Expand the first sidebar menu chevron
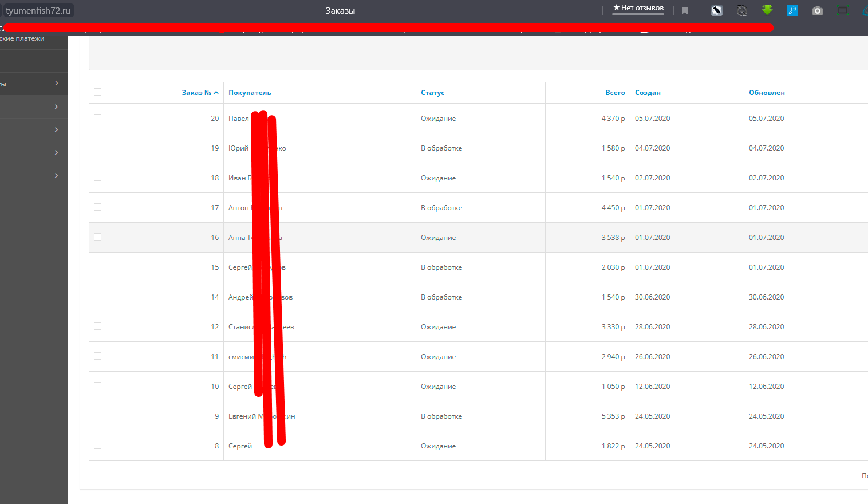The height and width of the screenshot is (504, 868). pos(56,84)
